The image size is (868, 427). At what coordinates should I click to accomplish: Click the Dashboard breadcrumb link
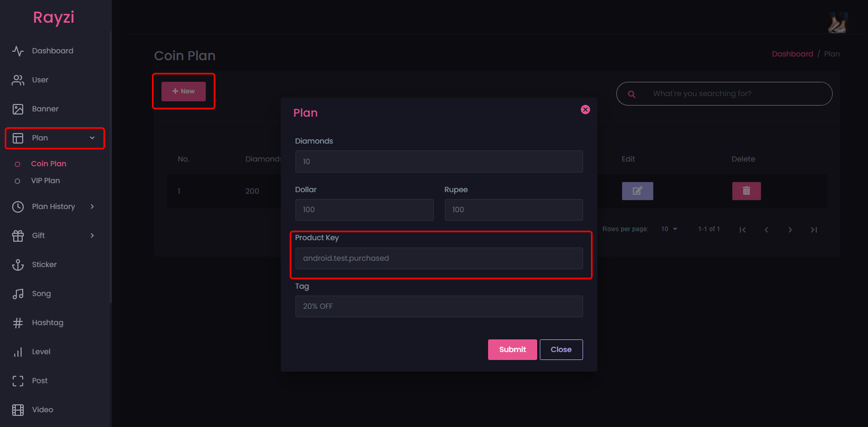pos(792,54)
